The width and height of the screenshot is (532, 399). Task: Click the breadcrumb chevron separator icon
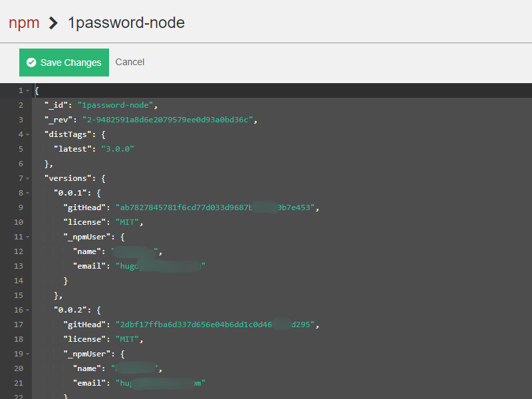[x=53, y=23]
